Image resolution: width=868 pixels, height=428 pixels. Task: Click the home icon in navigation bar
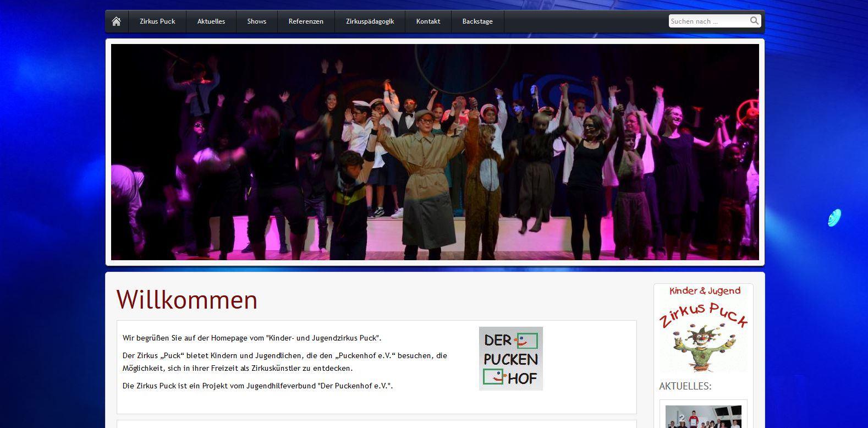pos(116,21)
